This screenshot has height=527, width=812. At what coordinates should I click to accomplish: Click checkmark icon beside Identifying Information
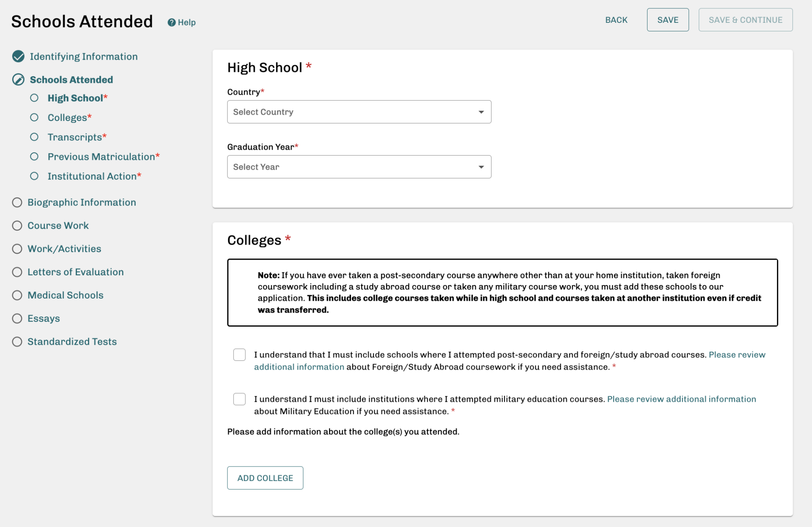coord(18,56)
